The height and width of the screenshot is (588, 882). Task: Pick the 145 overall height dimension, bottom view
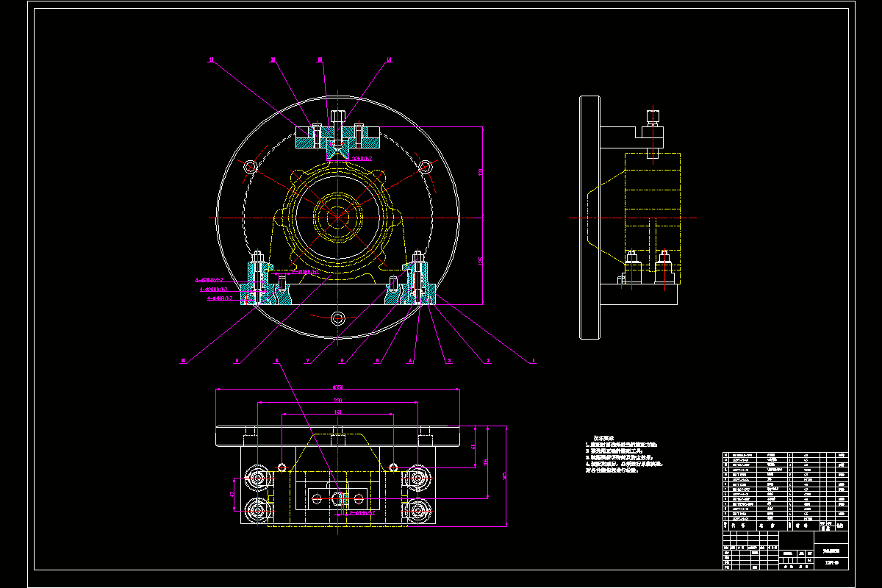tap(503, 477)
